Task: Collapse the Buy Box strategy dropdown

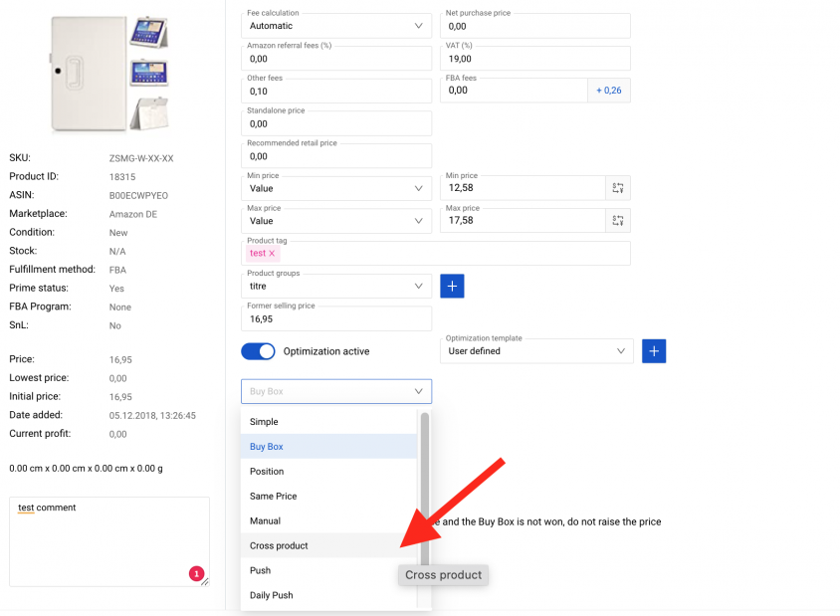Action: point(336,391)
